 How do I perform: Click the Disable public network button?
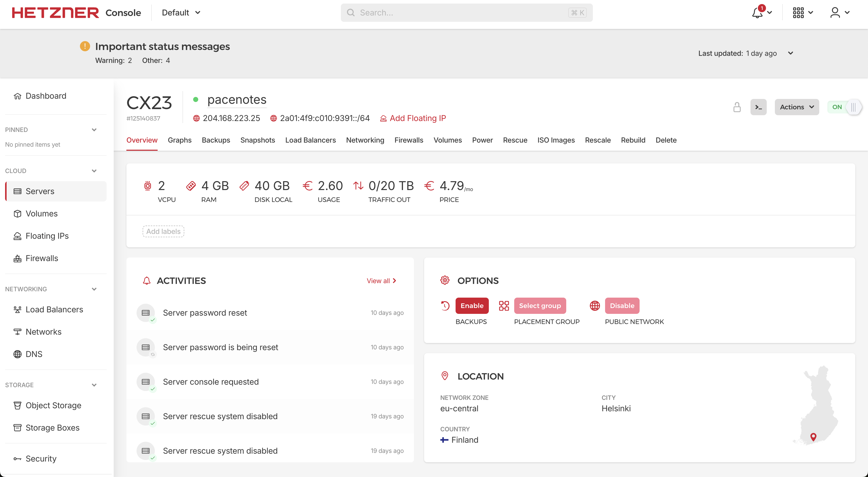click(622, 306)
